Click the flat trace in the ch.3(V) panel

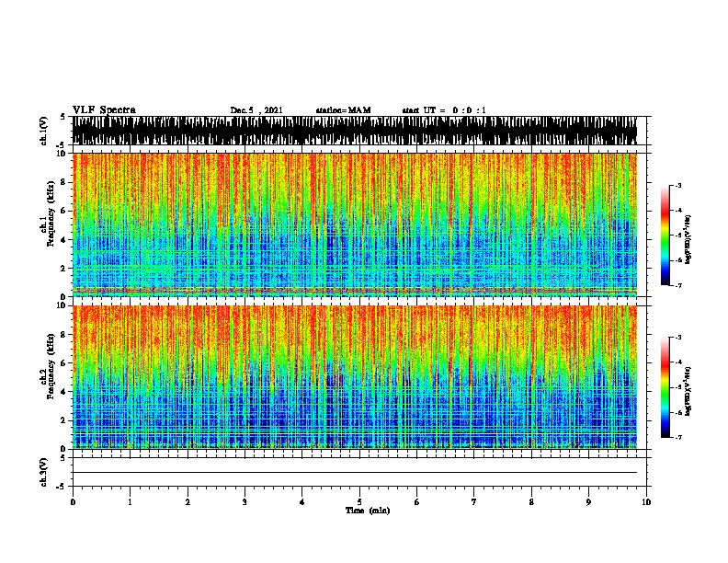tap(355, 473)
